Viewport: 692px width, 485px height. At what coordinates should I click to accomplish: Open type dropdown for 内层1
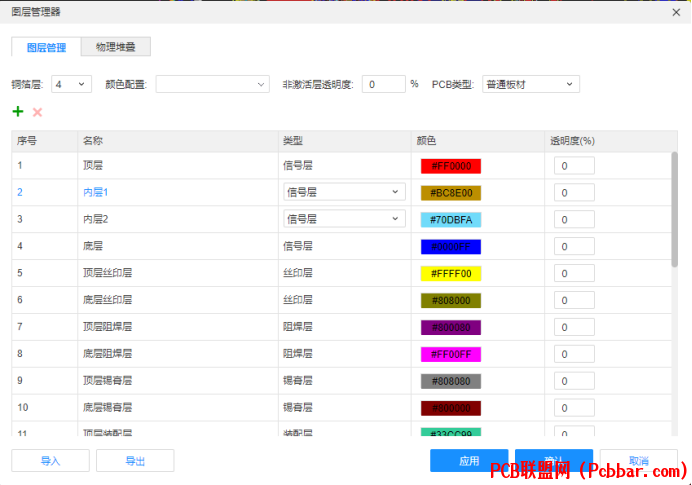click(344, 192)
